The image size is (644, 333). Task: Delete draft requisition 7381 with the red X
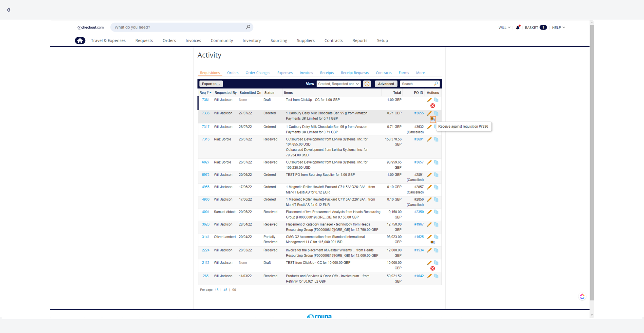point(433,106)
